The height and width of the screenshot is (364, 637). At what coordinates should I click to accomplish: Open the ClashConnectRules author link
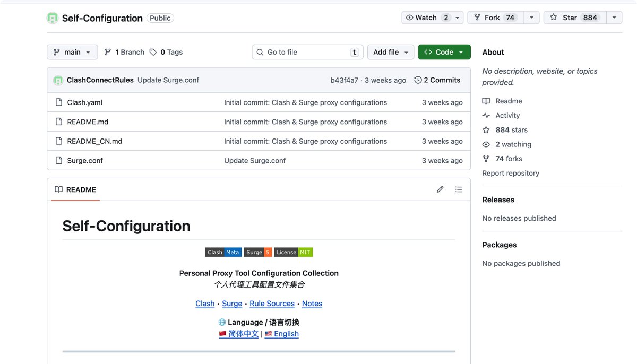tap(100, 80)
